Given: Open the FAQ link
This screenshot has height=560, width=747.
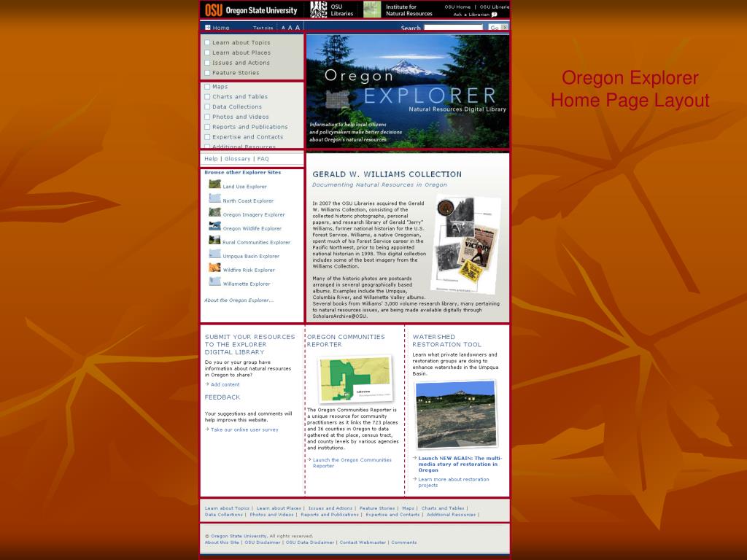Looking at the screenshot, I should tap(263, 158).
